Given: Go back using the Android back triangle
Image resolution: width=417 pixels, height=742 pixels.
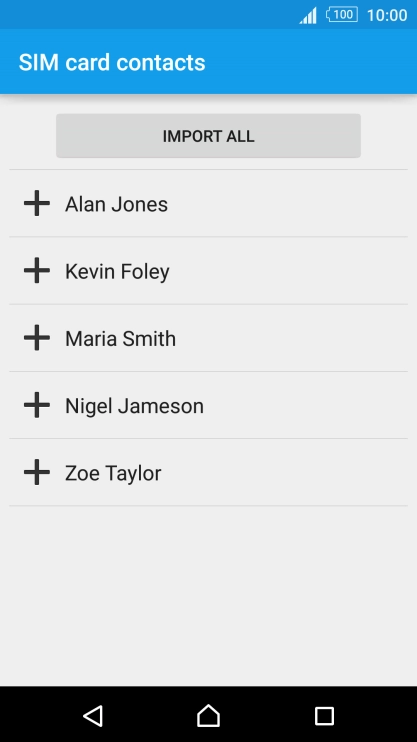Looking at the screenshot, I should tap(93, 716).
